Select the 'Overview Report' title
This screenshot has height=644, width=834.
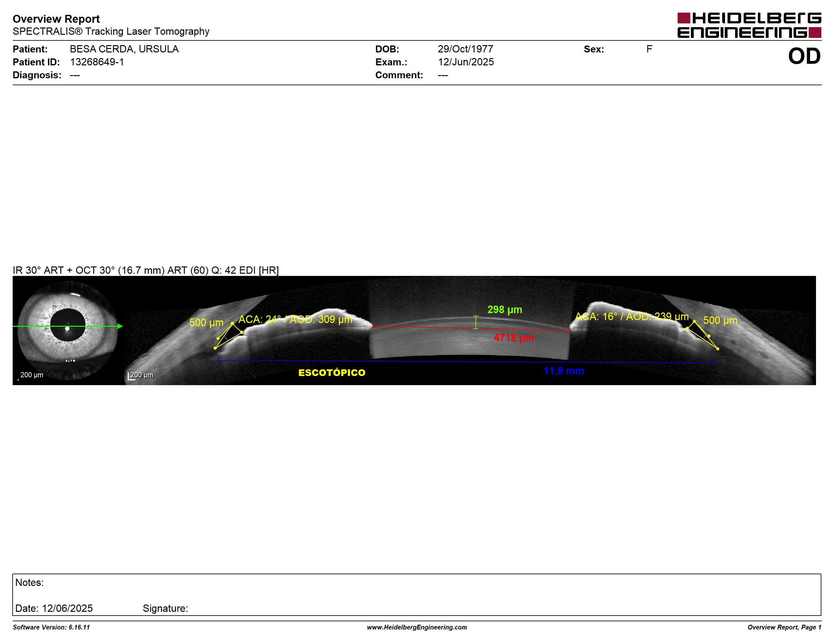56,19
